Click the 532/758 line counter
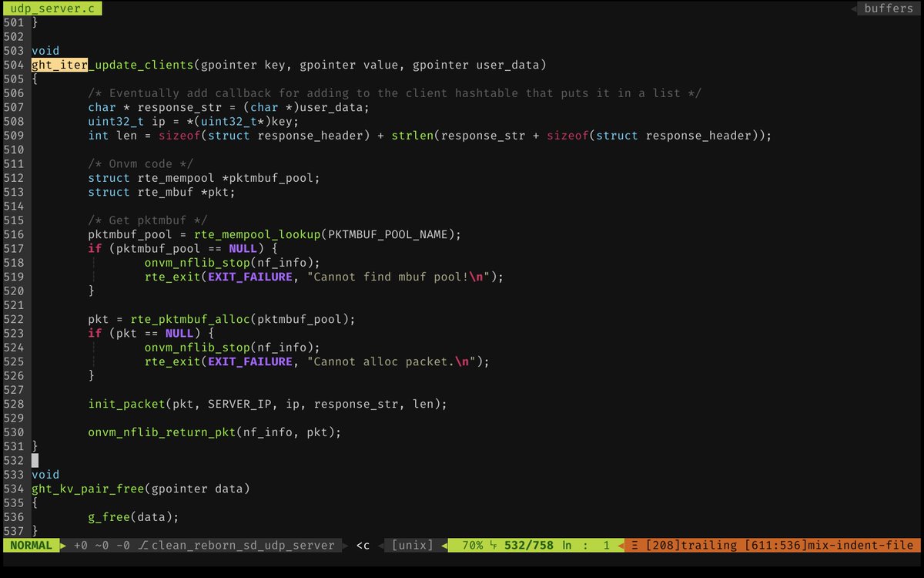The height and width of the screenshot is (578, 924). click(x=529, y=545)
